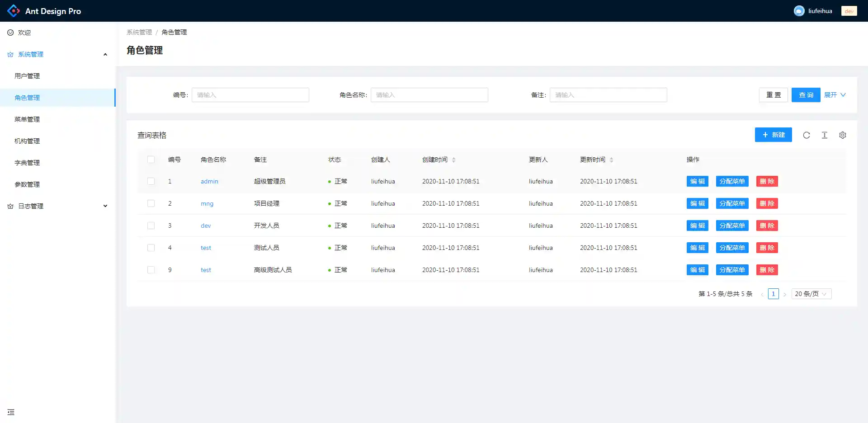Open the 用户管理 sidebar menu item
The image size is (868, 423).
pos(28,75)
